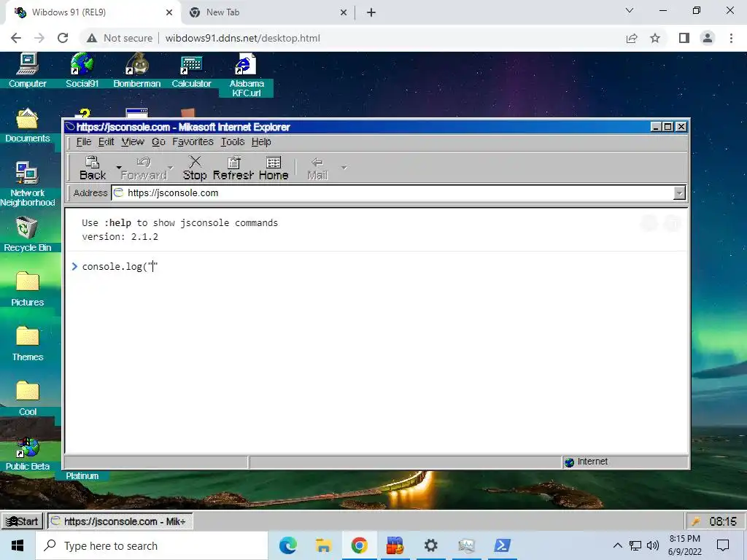Close the Mikasoft Internet Explorer window

[681, 127]
